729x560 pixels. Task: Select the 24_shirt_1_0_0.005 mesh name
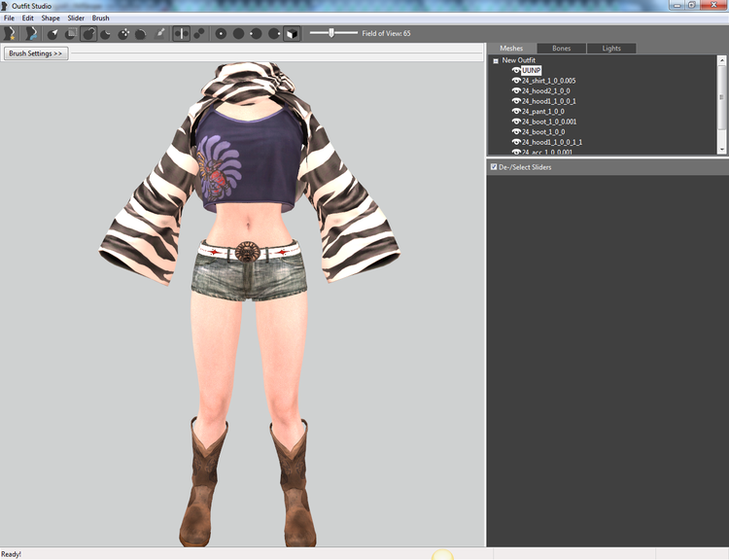click(548, 81)
